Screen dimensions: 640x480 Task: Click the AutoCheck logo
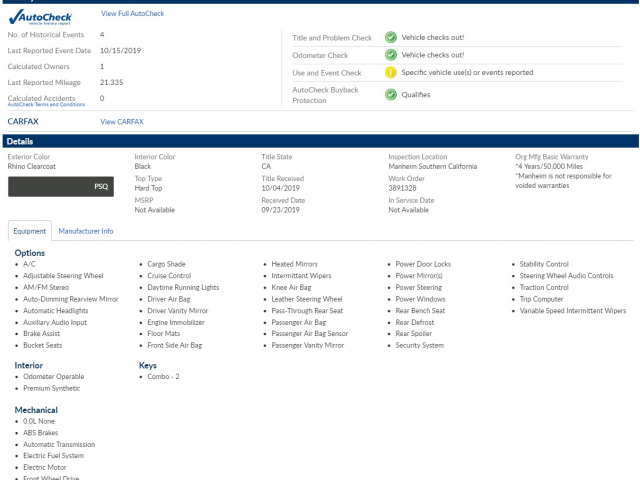click(x=40, y=18)
